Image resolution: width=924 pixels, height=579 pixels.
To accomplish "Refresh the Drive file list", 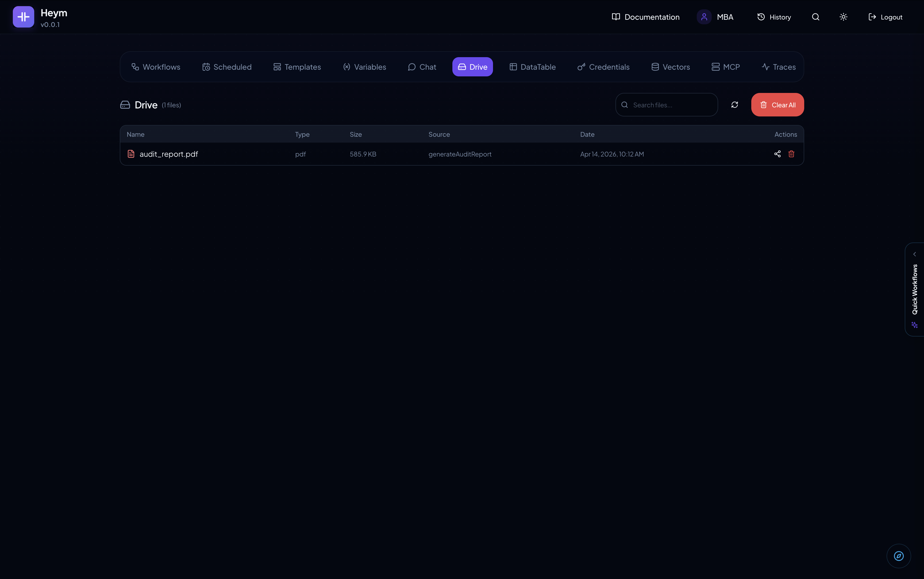I will click(734, 104).
